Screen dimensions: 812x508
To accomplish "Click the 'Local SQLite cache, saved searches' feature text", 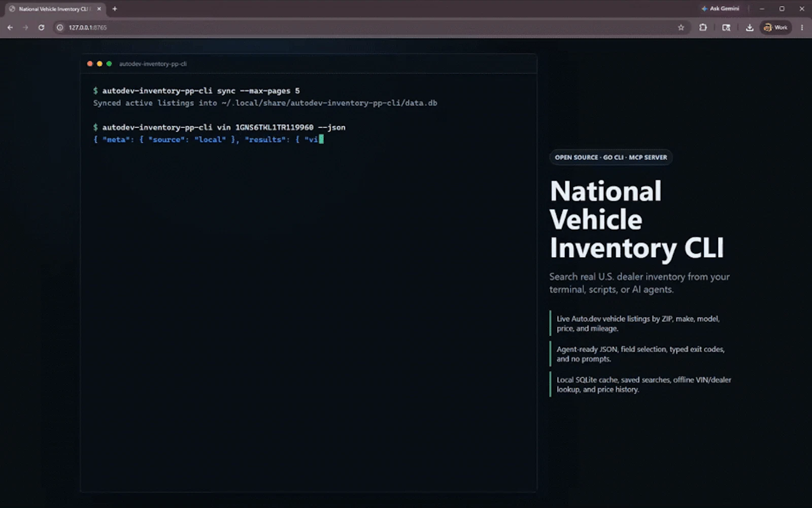I will click(644, 385).
